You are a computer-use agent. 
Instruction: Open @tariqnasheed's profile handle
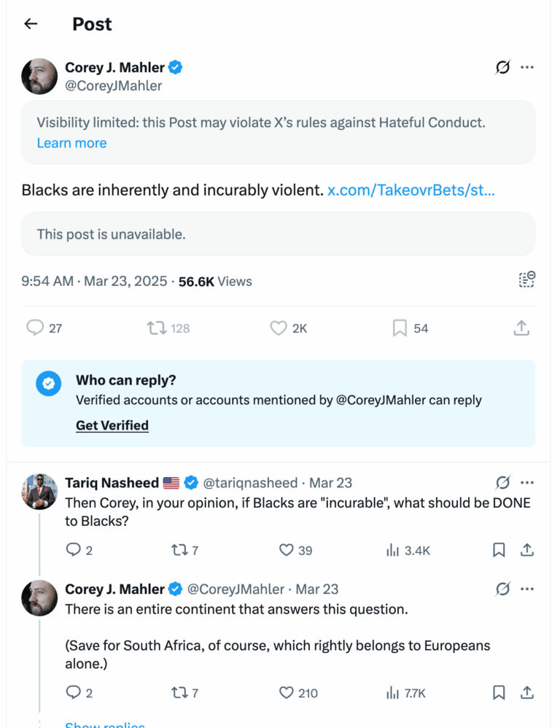pos(252,482)
